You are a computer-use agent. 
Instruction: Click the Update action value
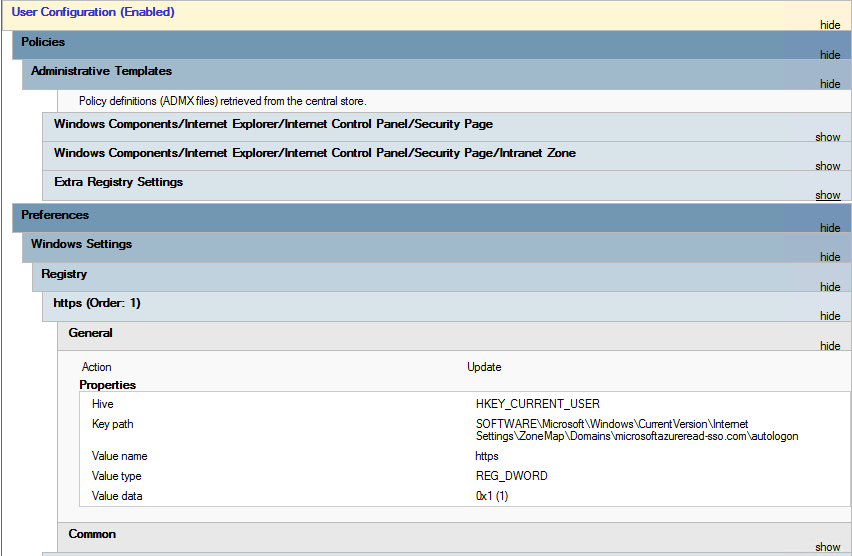point(484,367)
